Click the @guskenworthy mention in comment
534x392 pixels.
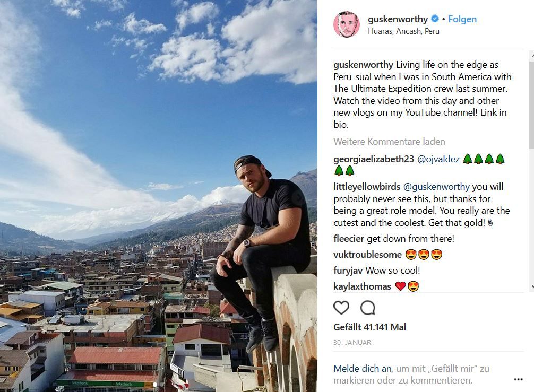436,187
